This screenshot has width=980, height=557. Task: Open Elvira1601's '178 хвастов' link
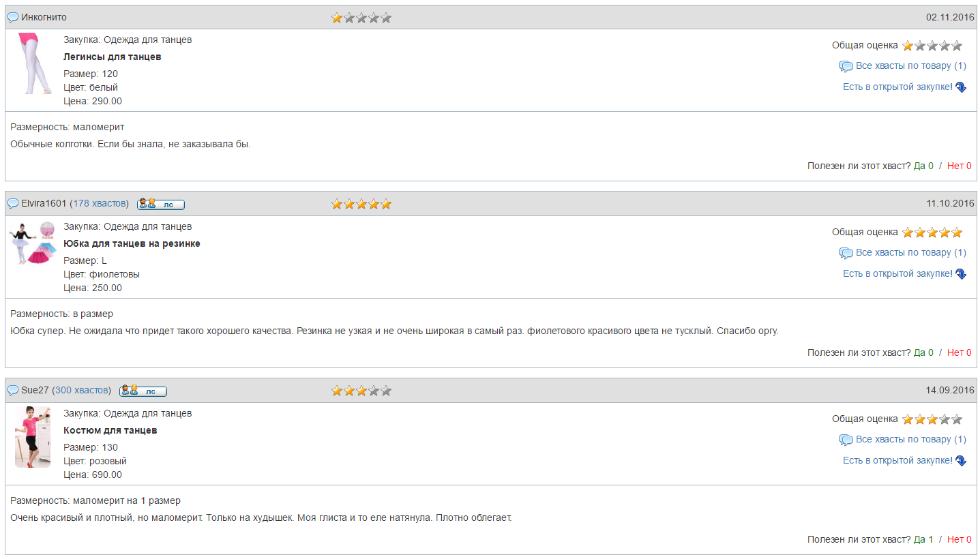click(x=100, y=203)
